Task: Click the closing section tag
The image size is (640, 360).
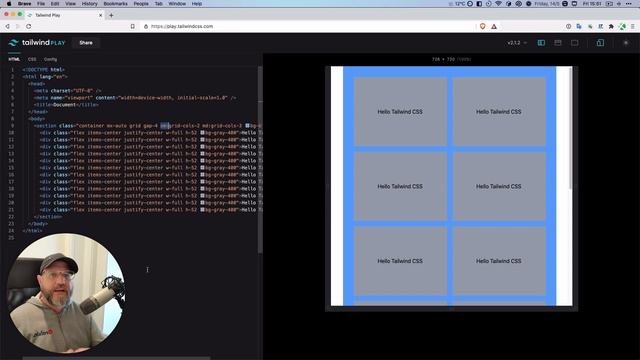Action: (x=48, y=217)
